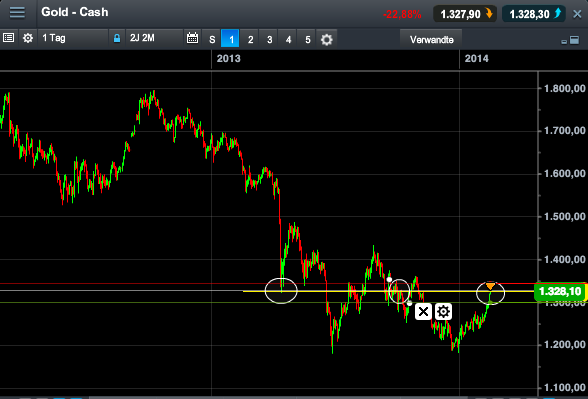Maximize the chart panel

pyautogui.click(x=574, y=40)
